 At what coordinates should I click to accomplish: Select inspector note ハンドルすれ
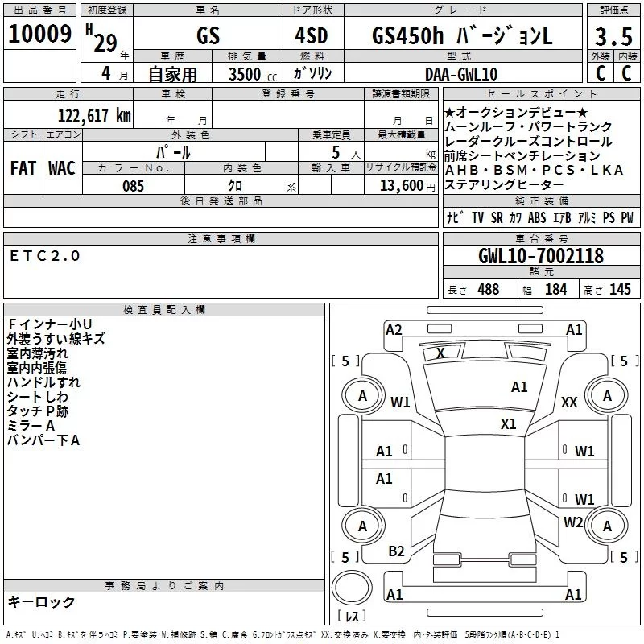43,382
